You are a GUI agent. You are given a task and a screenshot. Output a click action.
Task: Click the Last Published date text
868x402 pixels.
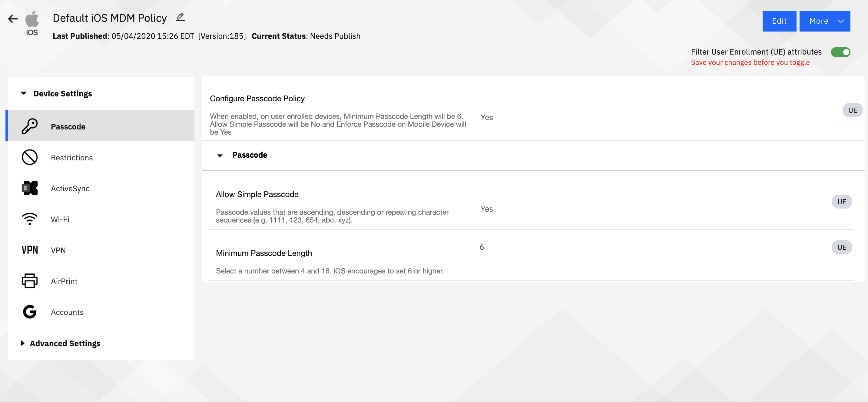[x=123, y=36]
